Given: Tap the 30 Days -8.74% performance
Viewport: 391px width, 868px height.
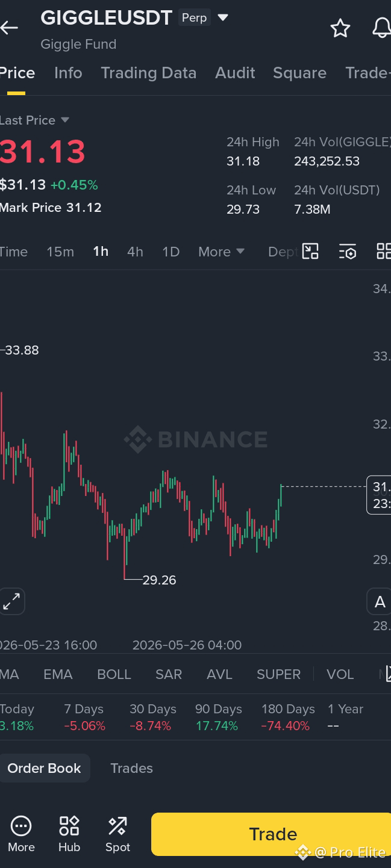Looking at the screenshot, I should (152, 718).
